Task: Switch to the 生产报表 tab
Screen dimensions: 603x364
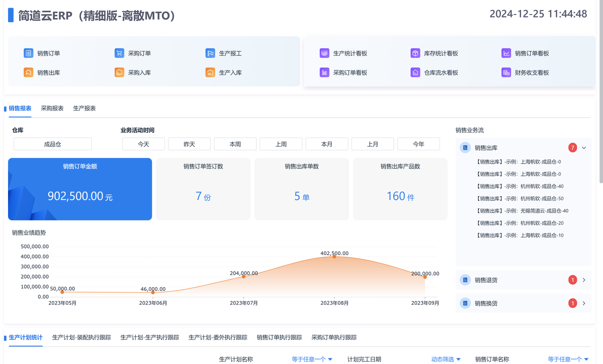Action: coord(84,108)
